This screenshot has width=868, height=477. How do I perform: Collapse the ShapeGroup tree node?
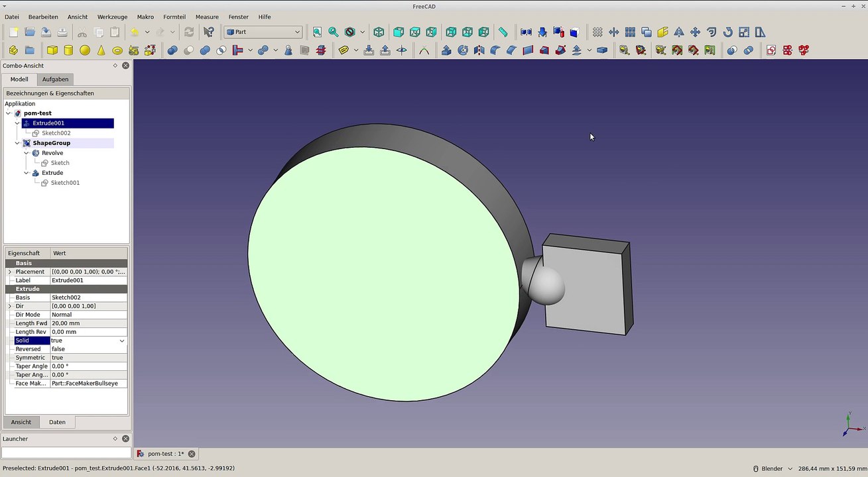[x=18, y=143]
